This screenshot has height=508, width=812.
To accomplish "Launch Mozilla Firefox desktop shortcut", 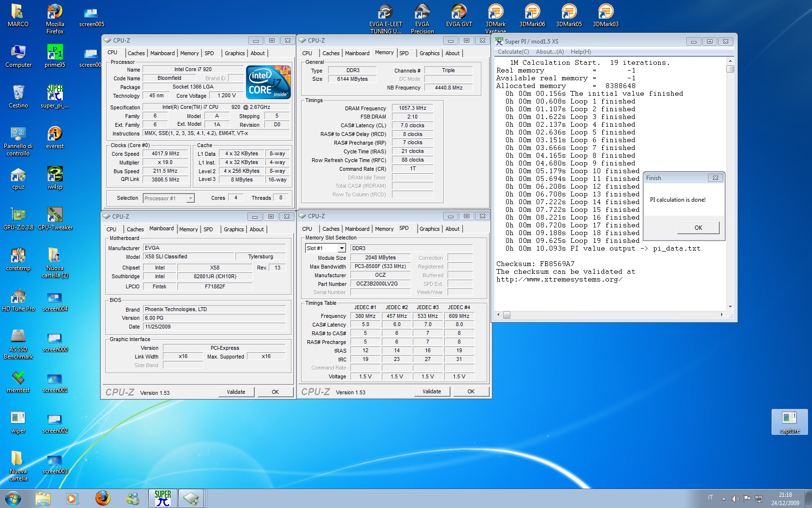I will (x=55, y=18).
